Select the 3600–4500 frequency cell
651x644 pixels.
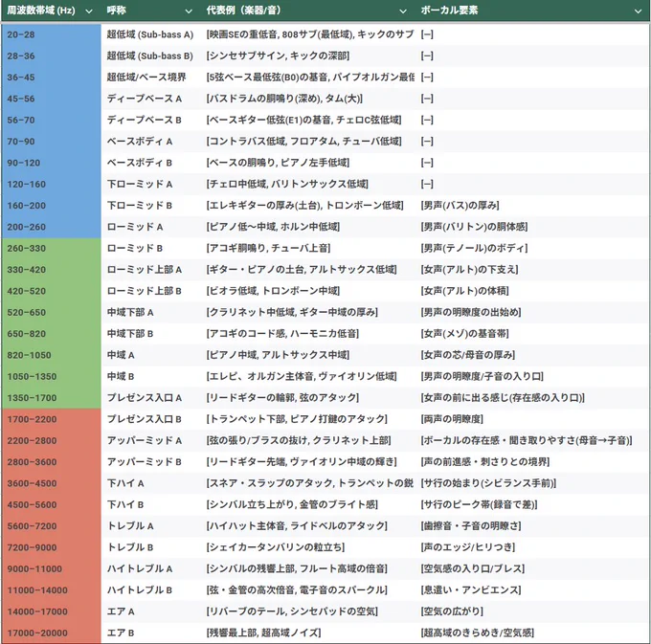tap(52, 483)
